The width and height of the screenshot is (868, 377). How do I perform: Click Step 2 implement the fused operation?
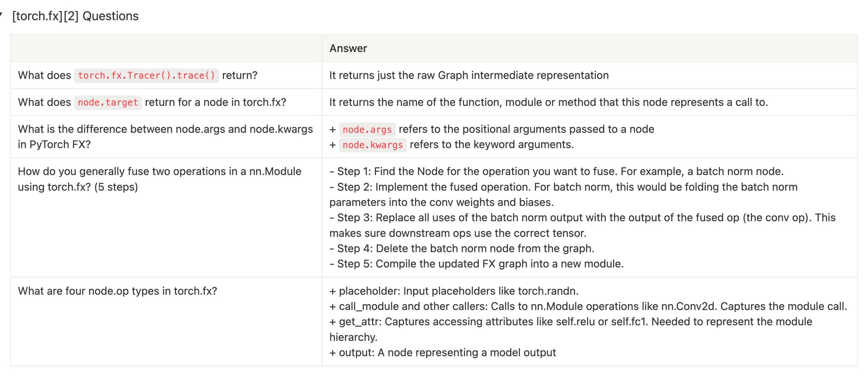click(564, 195)
